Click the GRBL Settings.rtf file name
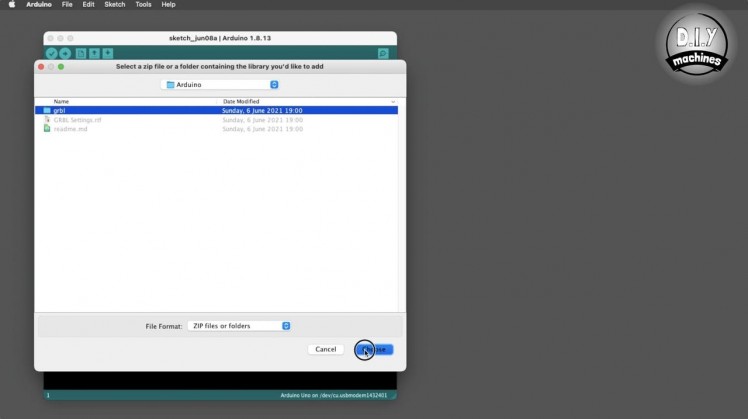 click(x=77, y=120)
